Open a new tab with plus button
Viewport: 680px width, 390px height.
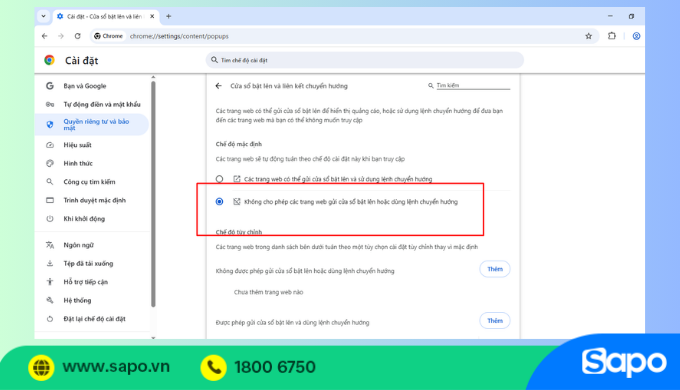pyautogui.click(x=169, y=16)
